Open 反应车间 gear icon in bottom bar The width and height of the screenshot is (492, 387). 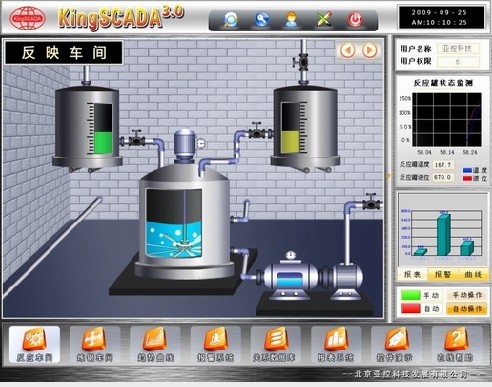(x=34, y=339)
